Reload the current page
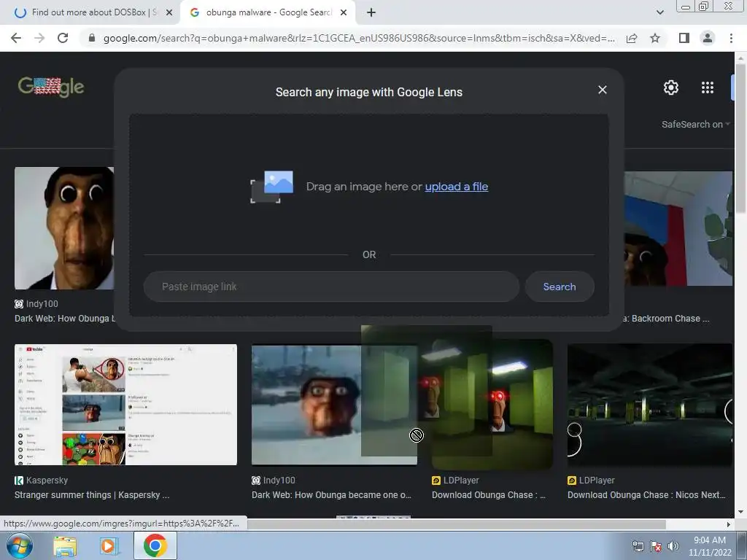Viewport: 747px width, 560px height. click(x=63, y=38)
